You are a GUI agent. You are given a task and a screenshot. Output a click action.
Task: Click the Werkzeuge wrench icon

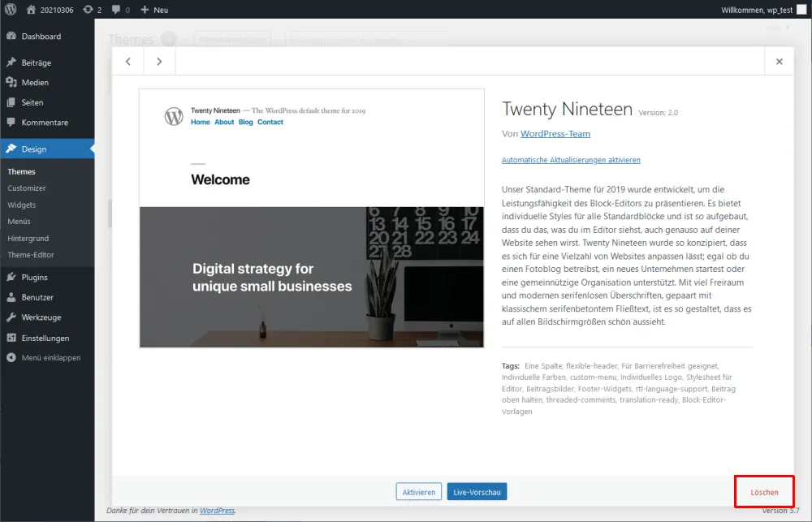pyautogui.click(x=11, y=317)
